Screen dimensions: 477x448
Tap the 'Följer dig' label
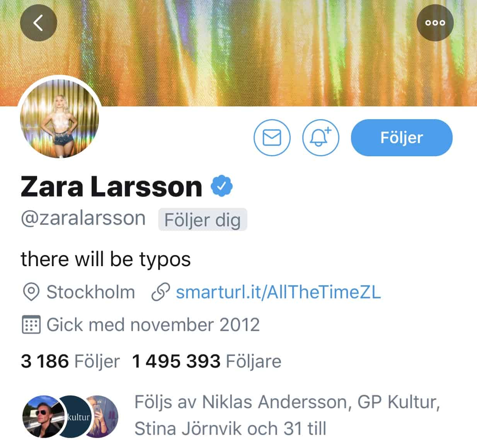click(x=203, y=220)
